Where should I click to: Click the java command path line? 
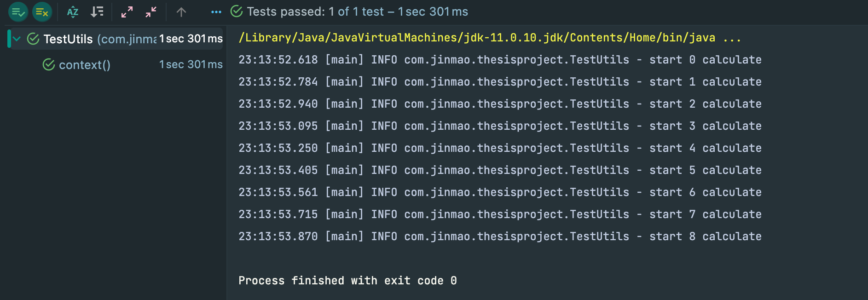(x=490, y=38)
